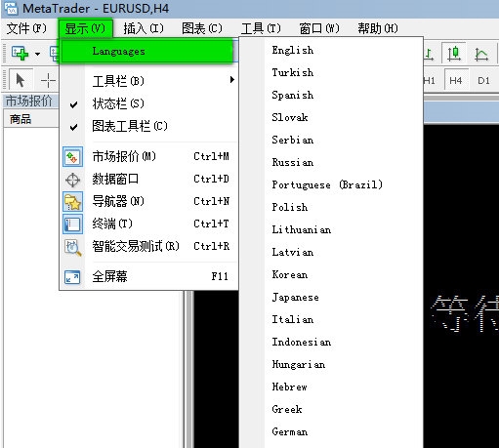Screen dimensions: 499x448
Task: Select the candlestick chart icon
Action: (x=454, y=53)
